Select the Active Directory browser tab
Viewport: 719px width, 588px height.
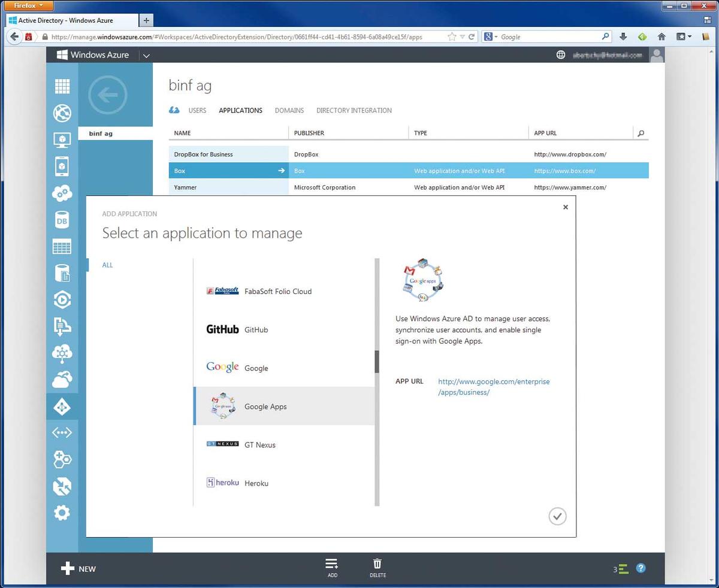[x=71, y=20]
